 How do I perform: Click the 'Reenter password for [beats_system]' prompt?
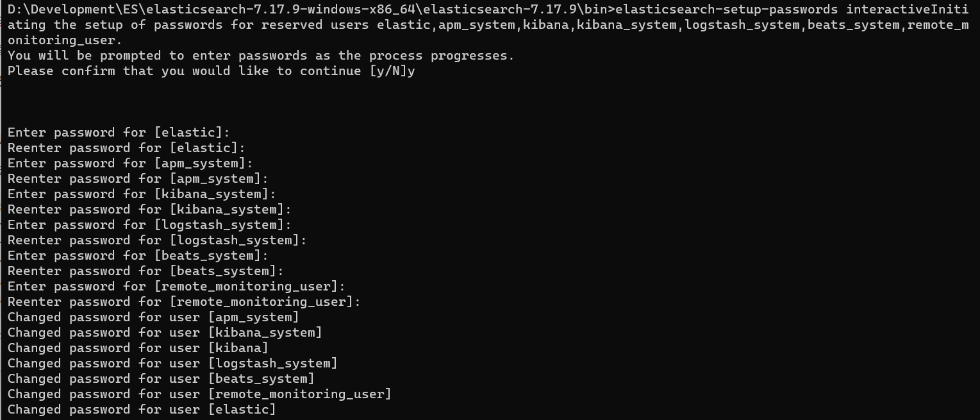[145, 271]
